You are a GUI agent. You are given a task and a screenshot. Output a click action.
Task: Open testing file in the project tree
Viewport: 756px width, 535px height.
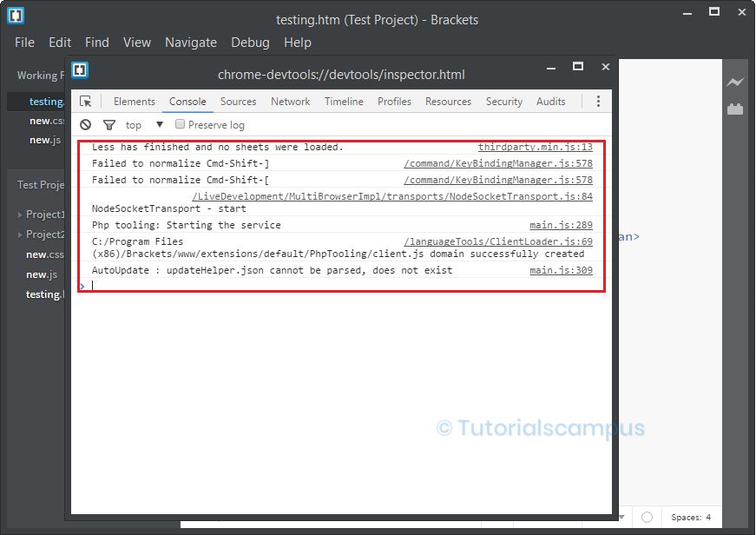point(44,294)
